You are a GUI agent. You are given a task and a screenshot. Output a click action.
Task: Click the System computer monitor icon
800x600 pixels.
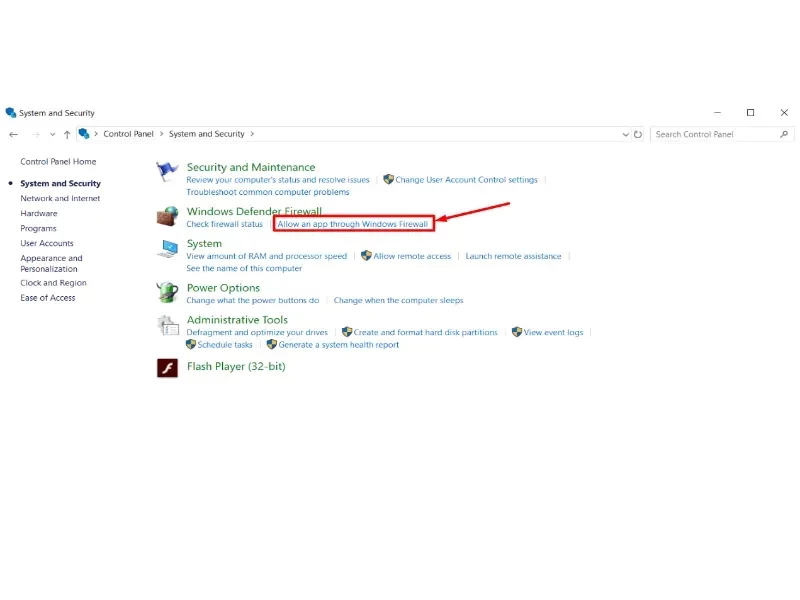point(167,248)
